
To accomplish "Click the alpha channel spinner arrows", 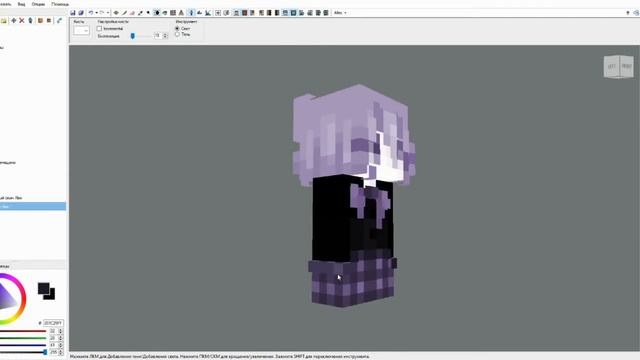I will pyautogui.click(x=61, y=352).
